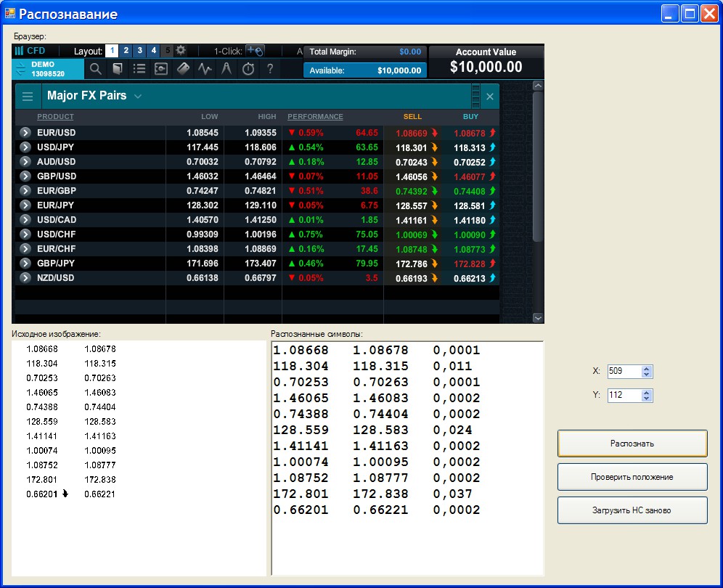
Task: Select the greyed-out layout 5
Action: click(168, 50)
